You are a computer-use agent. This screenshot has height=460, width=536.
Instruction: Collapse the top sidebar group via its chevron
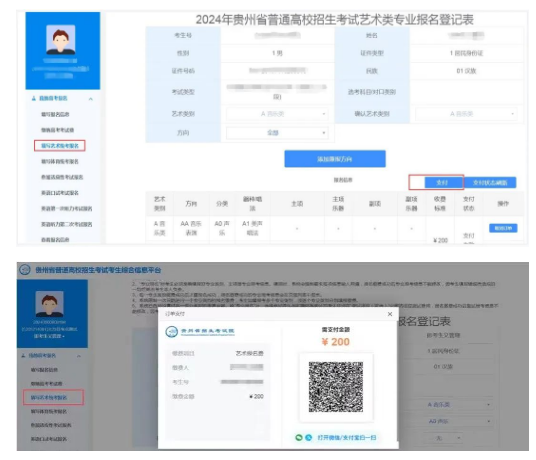coord(91,99)
